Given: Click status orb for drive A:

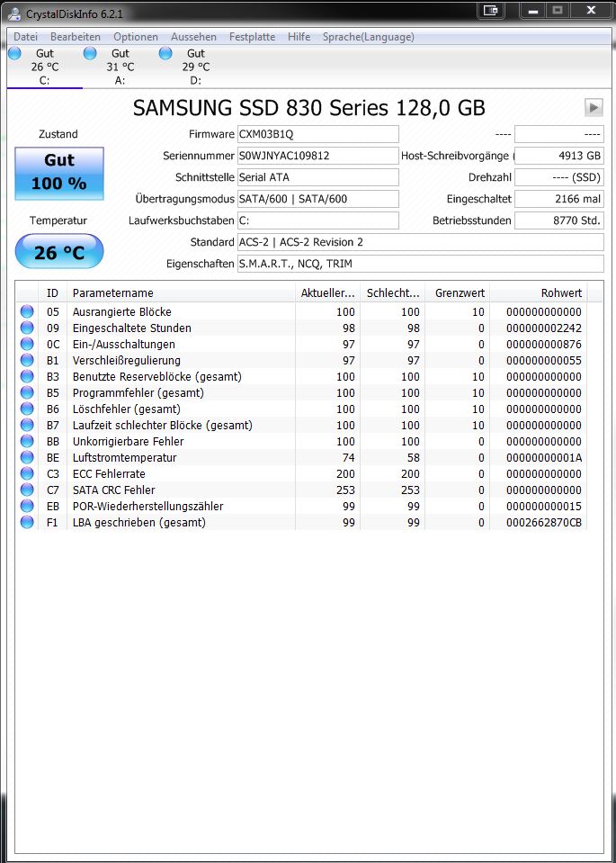Looking at the screenshot, I should click(90, 53).
